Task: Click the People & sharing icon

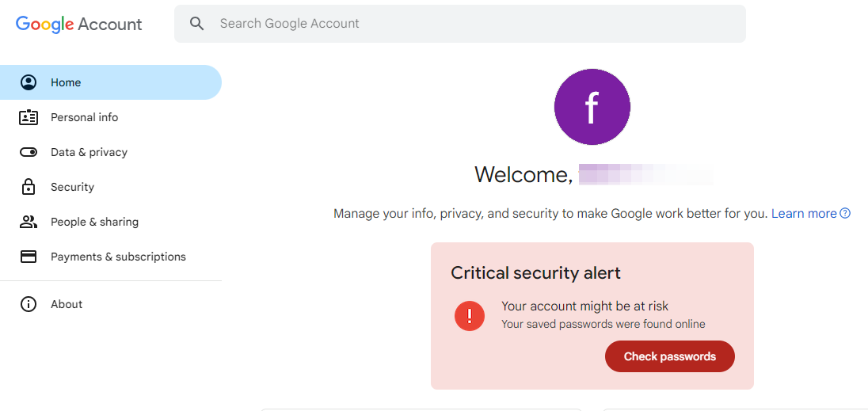Action: [29, 222]
